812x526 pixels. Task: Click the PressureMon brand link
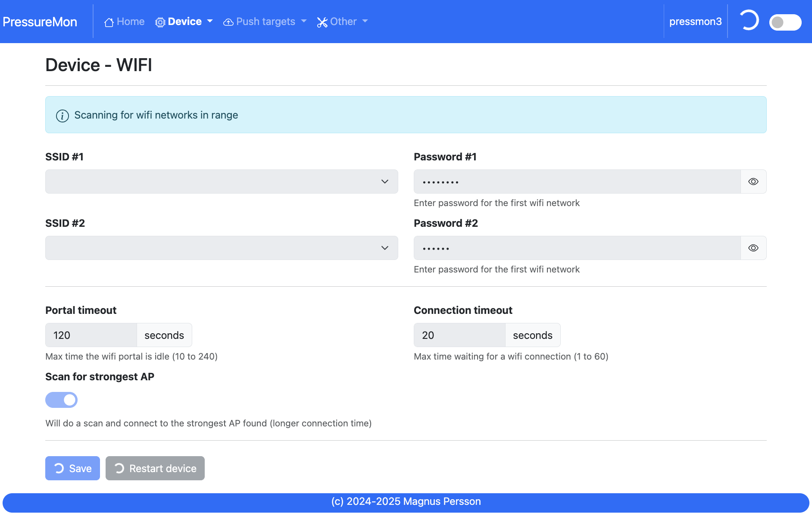coord(40,22)
